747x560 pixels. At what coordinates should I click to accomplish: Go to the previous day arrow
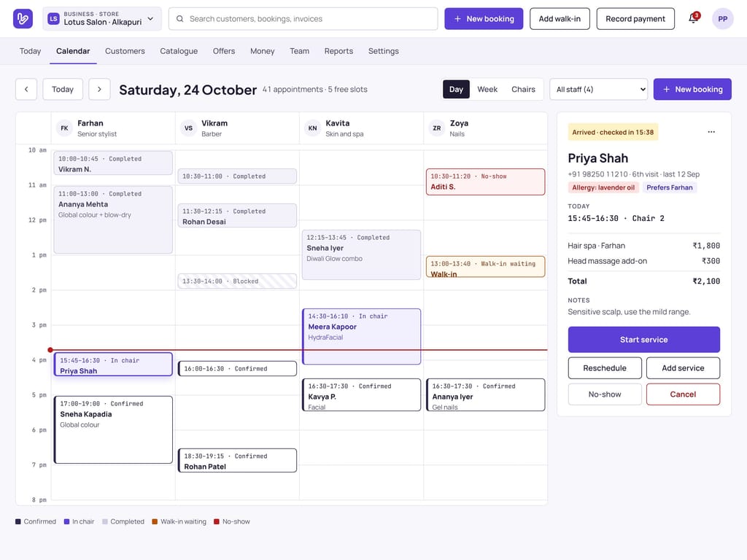[26, 89]
